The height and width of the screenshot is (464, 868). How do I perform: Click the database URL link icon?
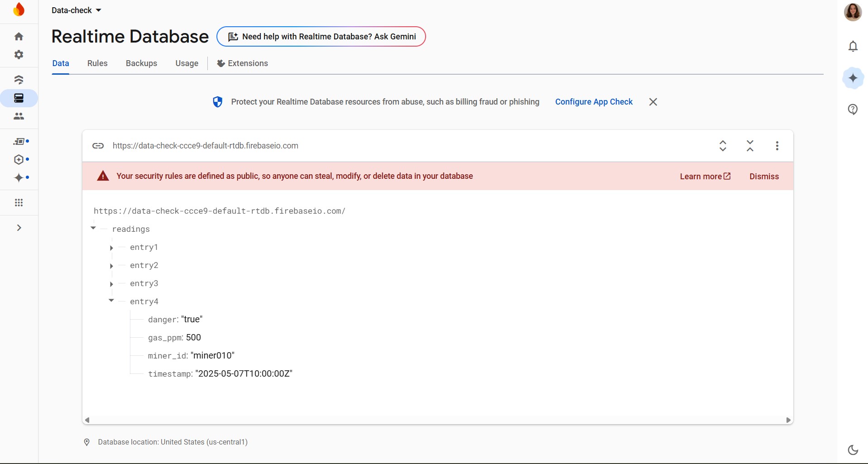coord(98,146)
